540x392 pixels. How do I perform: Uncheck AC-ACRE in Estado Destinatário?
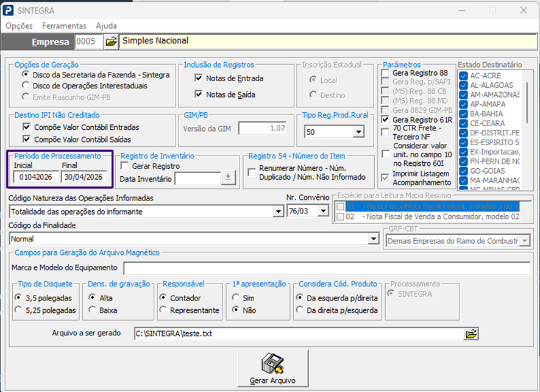click(464, 76)
